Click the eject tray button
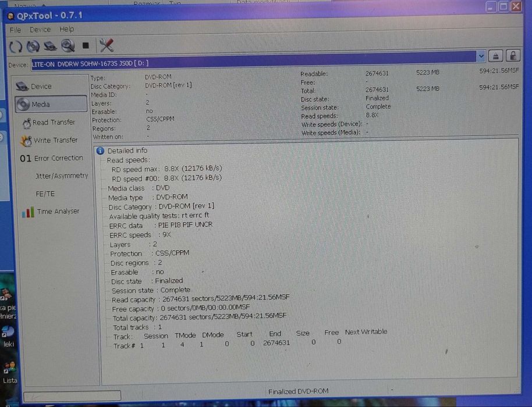The height and width of the screenshot is (407, 532). point(495,56)
